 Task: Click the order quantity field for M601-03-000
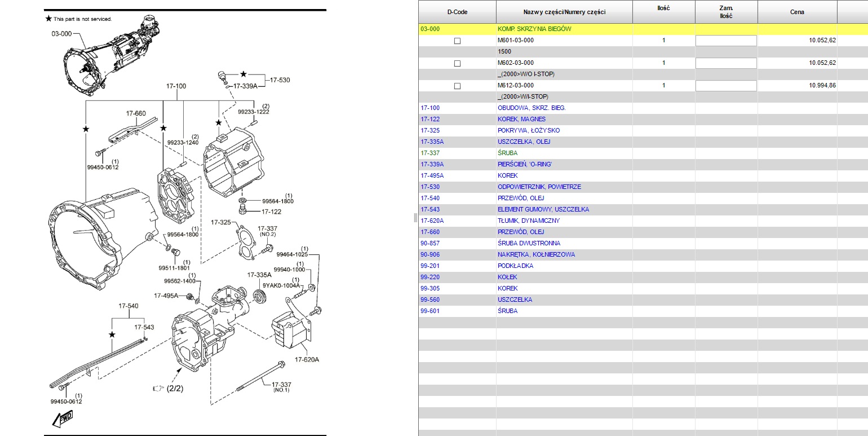[x=726, y=41]
